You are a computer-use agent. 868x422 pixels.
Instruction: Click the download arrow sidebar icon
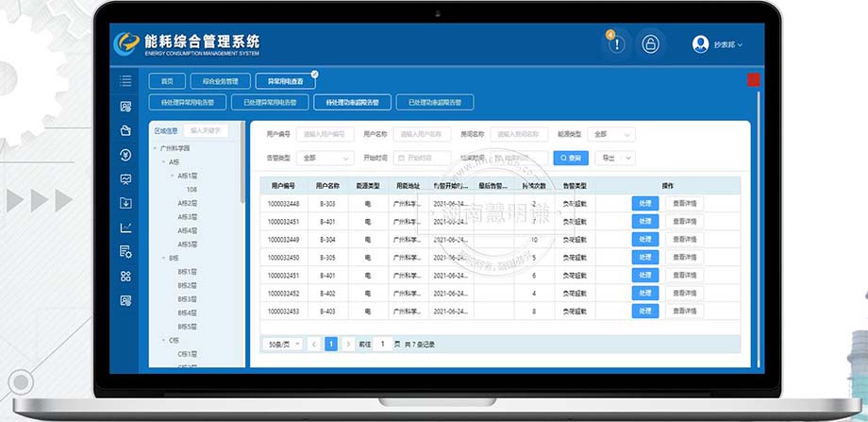pyautogui.click(x=125, y=203)
